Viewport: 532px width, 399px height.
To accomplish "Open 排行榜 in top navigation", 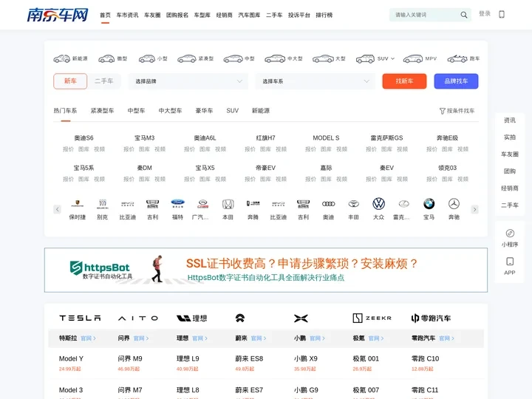I will [x=324, y=15].
